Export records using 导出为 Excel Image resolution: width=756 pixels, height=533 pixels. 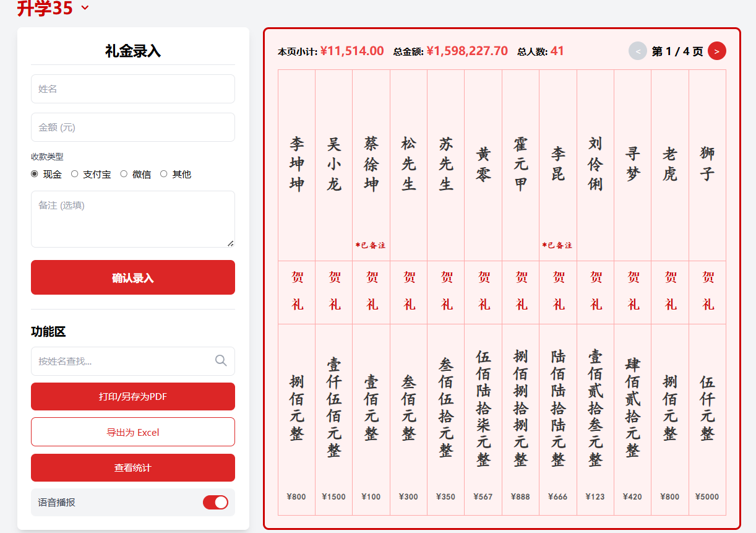click(x=132, y=431)
